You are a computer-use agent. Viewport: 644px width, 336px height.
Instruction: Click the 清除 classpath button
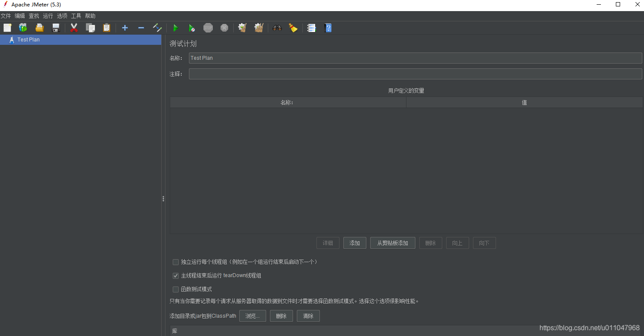coord(308,316)
